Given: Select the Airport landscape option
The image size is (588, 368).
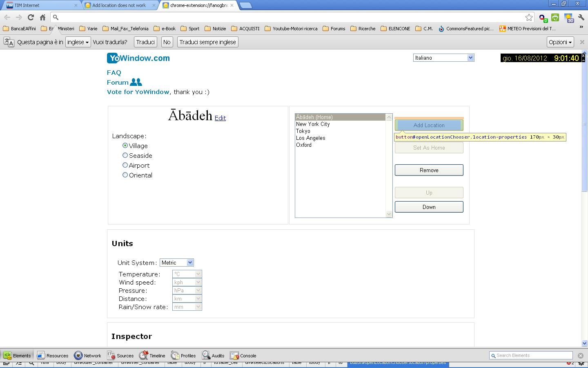Looking at the screenshot, I should (125, 165).
